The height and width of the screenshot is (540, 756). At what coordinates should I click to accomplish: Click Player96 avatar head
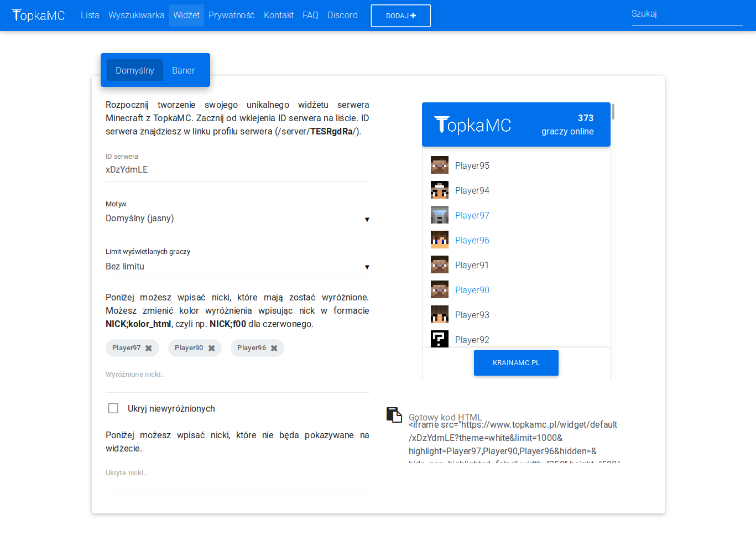coord(440,240)
